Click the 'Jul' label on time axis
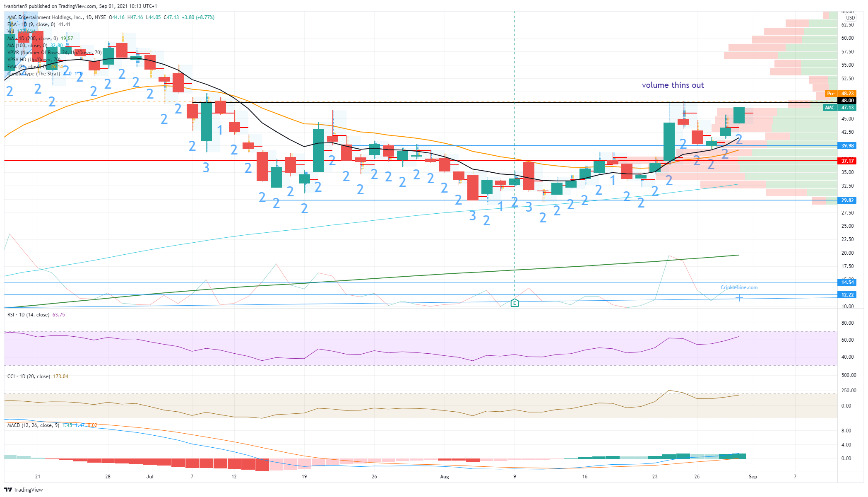The width and height of the screenshot is (868, 497). pyautogui.click(x=150, y=477)
